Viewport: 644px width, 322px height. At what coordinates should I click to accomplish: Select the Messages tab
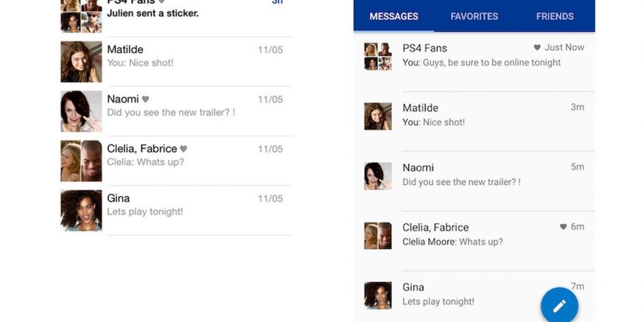[394, 17]
